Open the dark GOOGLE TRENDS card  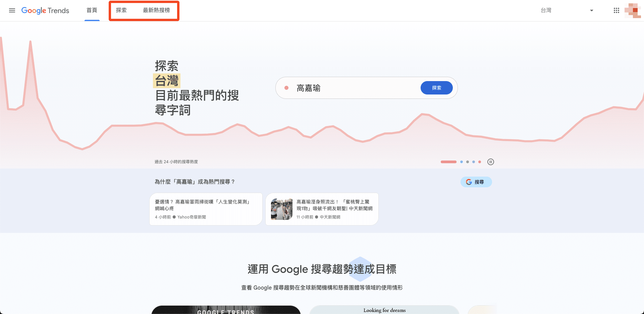coord(226,310)
